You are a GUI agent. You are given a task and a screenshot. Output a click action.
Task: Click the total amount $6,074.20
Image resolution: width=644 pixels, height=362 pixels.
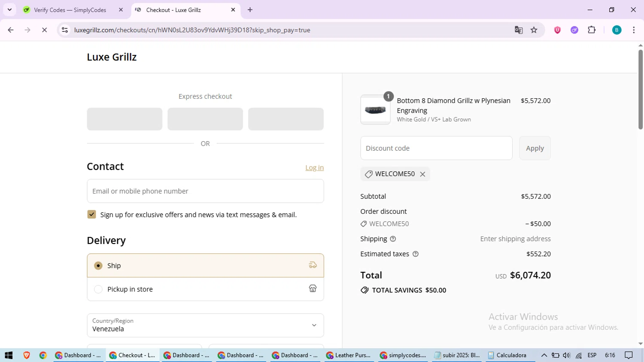[530, 275]
